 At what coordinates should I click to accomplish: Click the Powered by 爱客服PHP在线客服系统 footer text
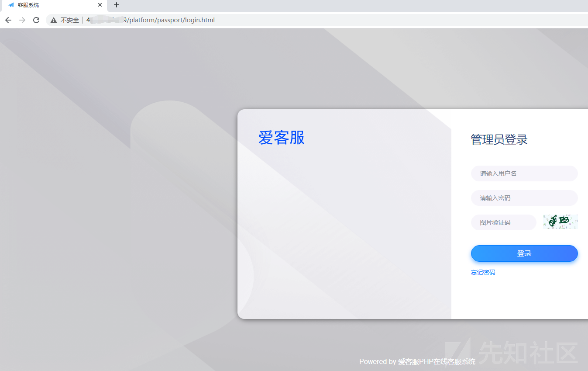[417, 361]
